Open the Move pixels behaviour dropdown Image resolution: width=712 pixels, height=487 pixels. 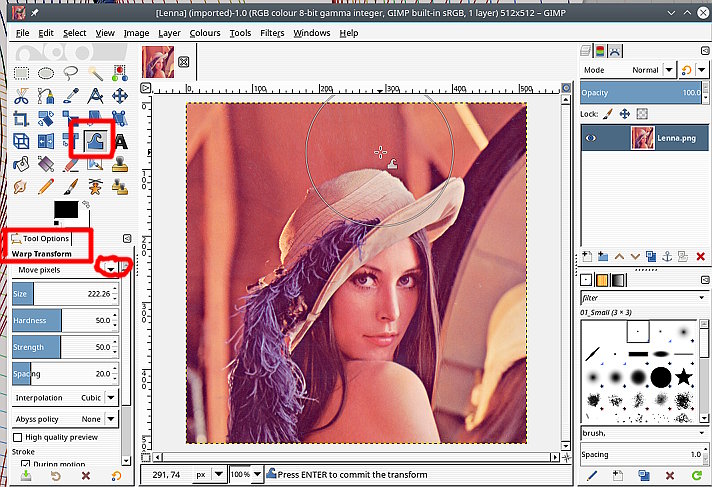point(111,270)
